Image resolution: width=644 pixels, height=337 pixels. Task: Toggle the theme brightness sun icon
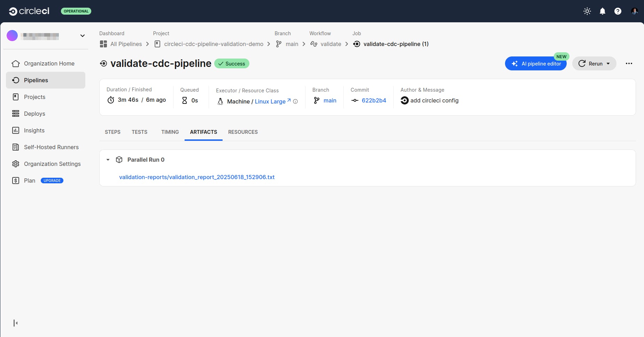587,11
